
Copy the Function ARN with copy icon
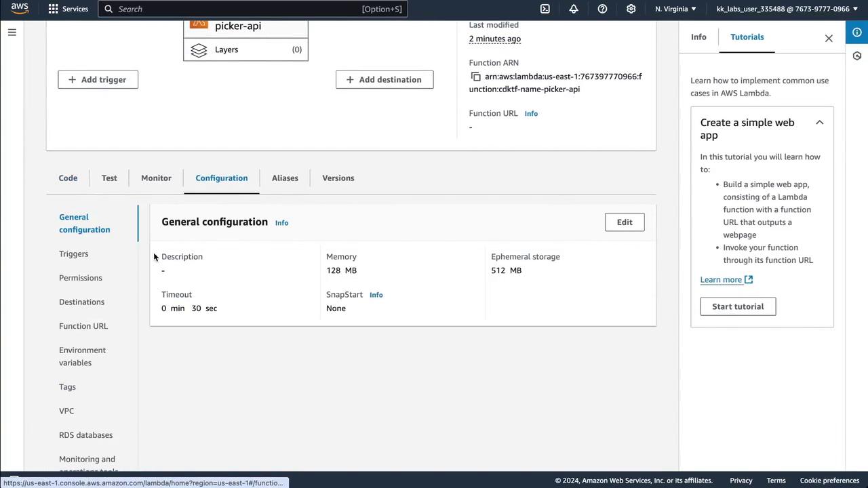tap(475, 77)
